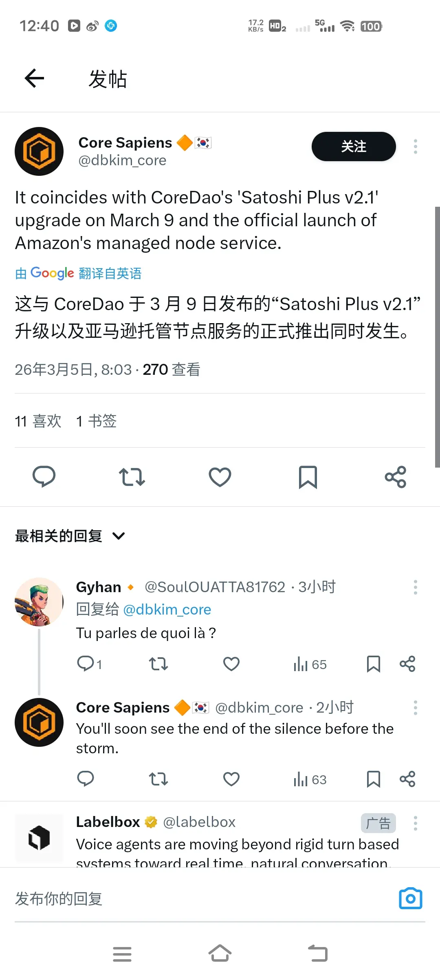Share the main post via the share icon

tap(396, 477)
